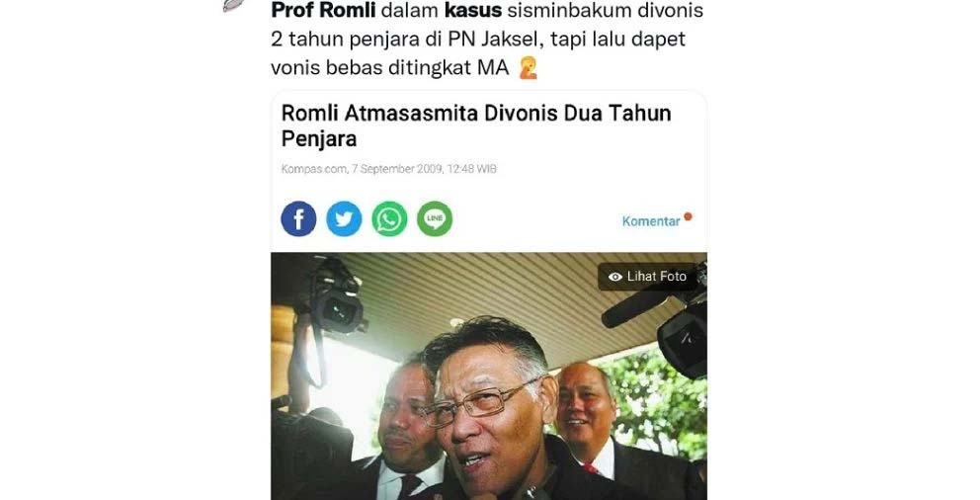Open headline Romli Atmasasmita Divonis Dua Tahun Penjara
Screen dimensions: 980x500
476,125
